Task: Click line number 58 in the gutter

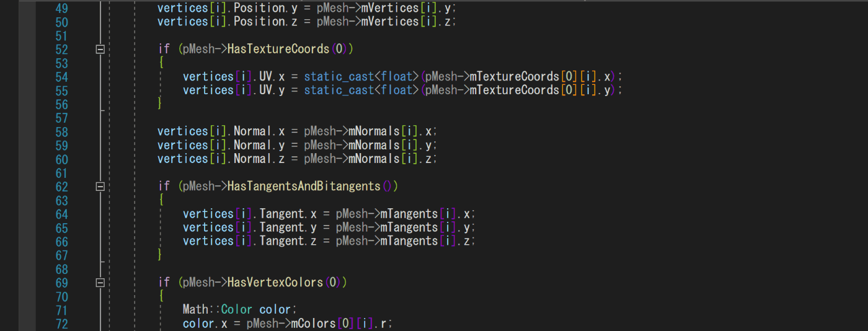Action: pos(61,131)
